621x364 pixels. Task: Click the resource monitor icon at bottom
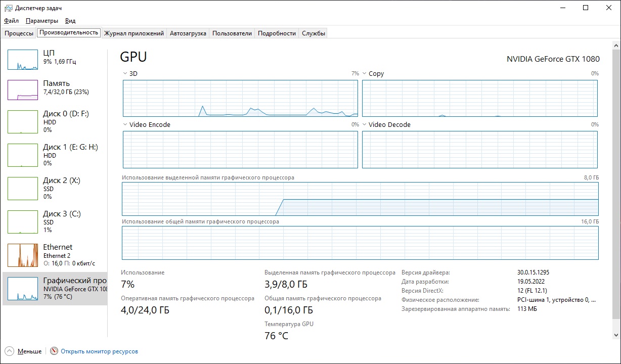click(x=54, y=351)
